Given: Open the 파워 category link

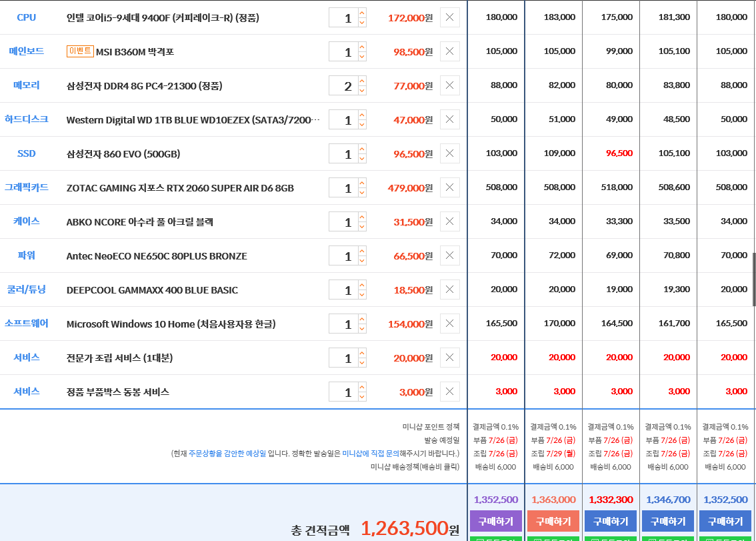Looking at the screenshot, I should click(x=27, y=255).
